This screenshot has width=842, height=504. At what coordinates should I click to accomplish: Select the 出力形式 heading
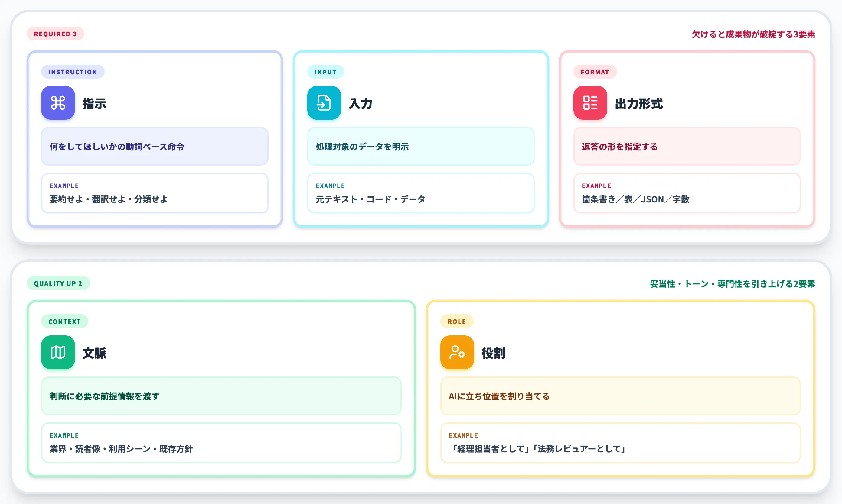639,104
